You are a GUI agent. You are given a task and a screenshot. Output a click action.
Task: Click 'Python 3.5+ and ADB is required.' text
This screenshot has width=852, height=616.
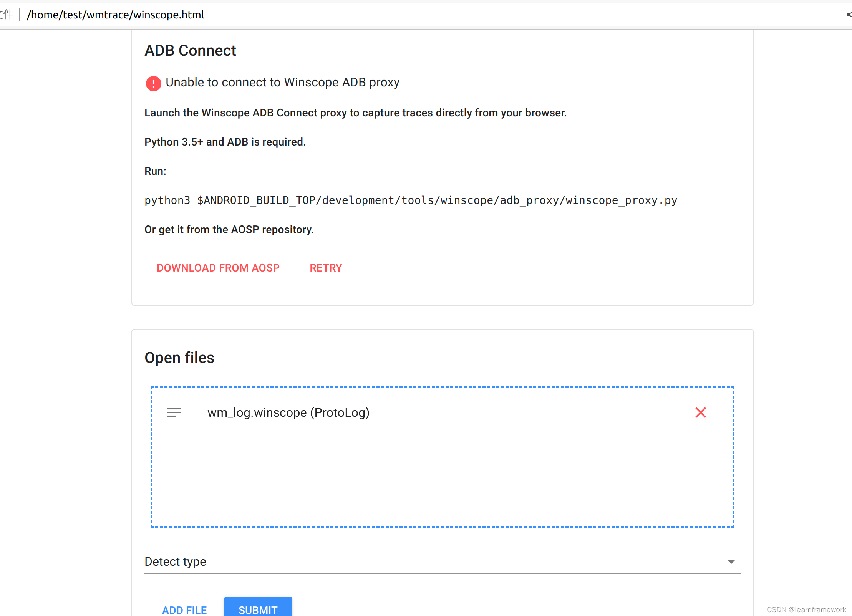pos(225,142)
